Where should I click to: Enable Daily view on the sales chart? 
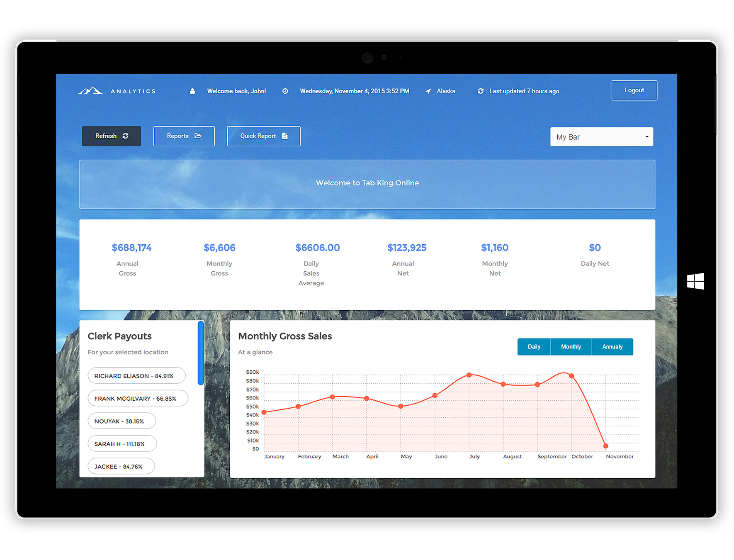pos(534,347)
